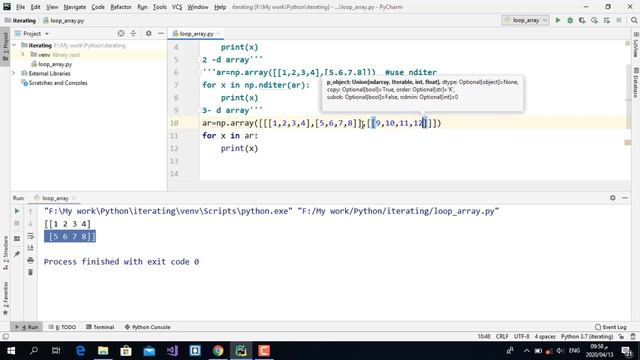Viewport: 640px width, 360px height.
Task: Open the Database side tool window
Action: coord(636,83)
